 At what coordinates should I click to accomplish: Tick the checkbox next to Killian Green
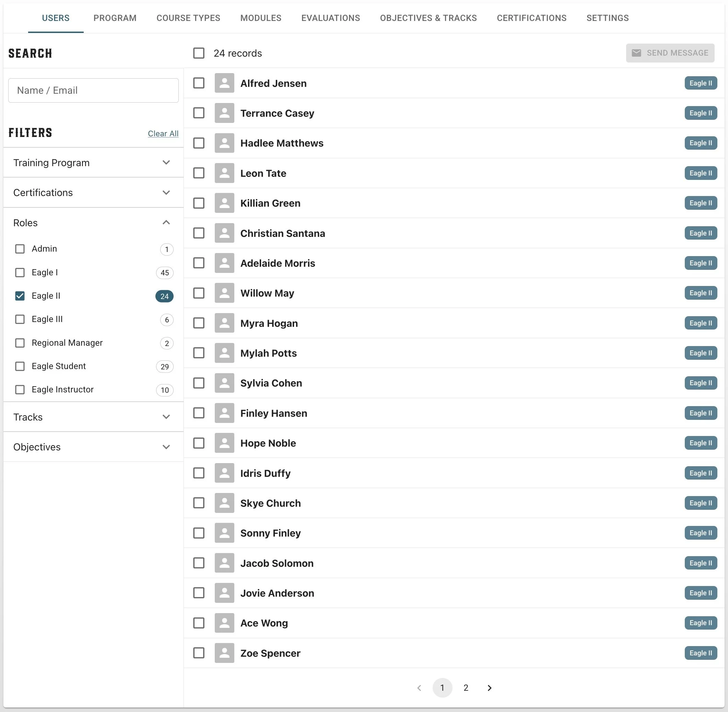pos(199,203)
